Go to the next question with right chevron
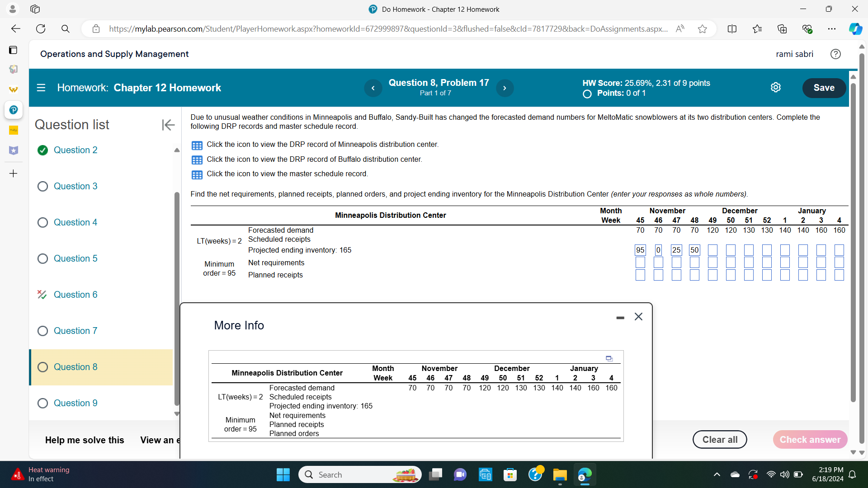Viewport: 868px width, 488px height. [505, 88]
